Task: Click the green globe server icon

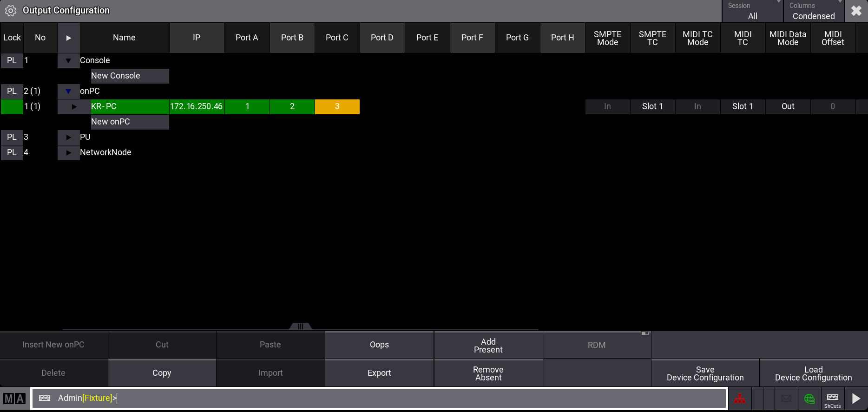Action: pyautogui.click(x=809, y=399)
